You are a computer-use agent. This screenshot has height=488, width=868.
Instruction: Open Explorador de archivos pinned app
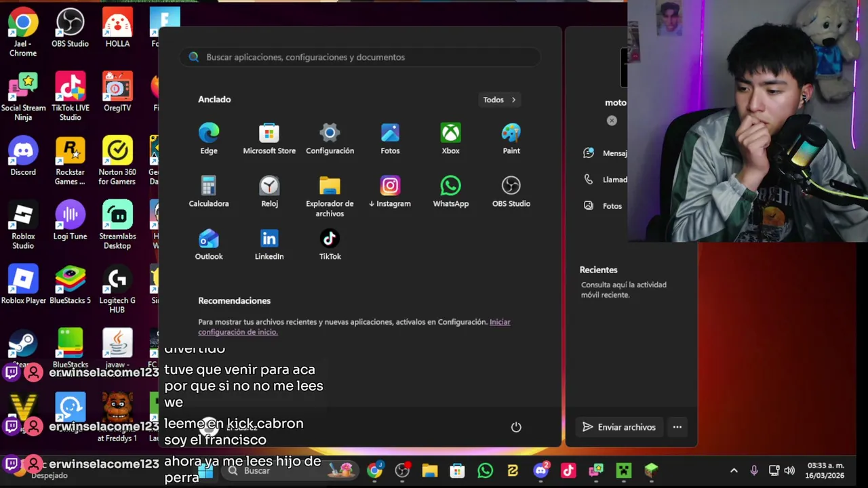coord(330,197)
